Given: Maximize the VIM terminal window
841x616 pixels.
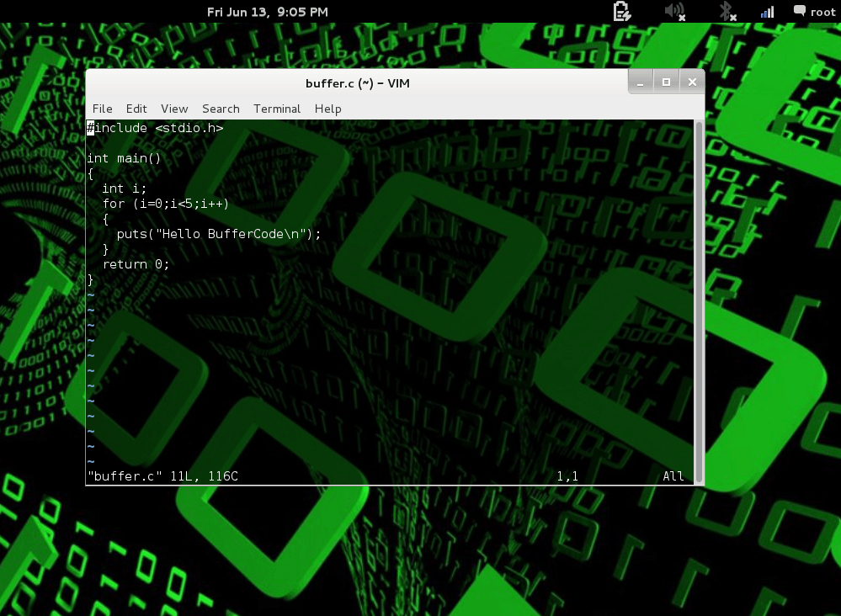Looking at the screenshot, I should click(666, 82).
